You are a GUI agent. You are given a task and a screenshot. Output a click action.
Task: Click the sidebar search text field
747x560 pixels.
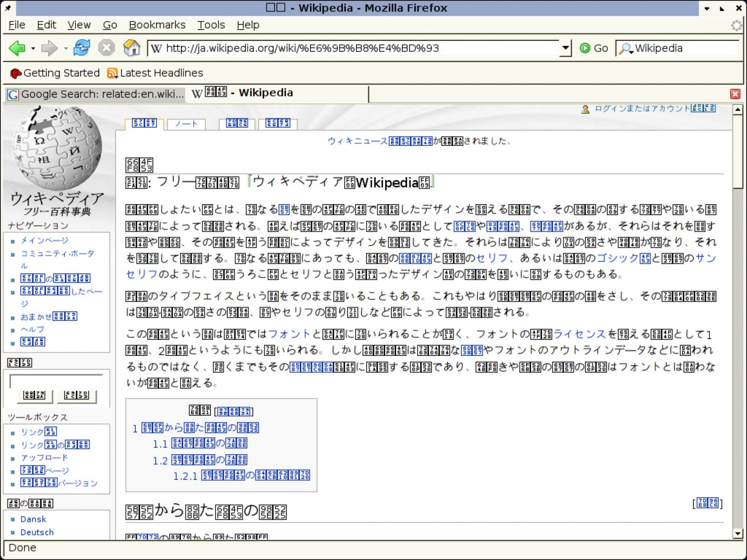coord(56,381)
